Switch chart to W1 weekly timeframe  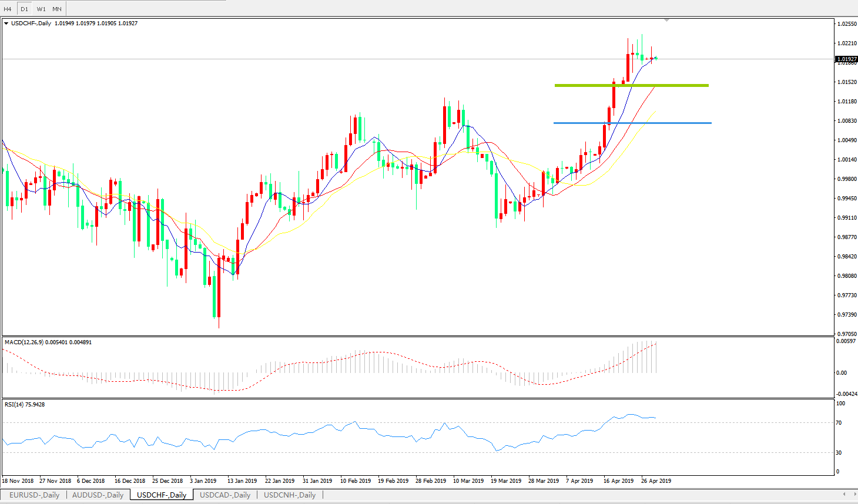(x=41, y=9)
